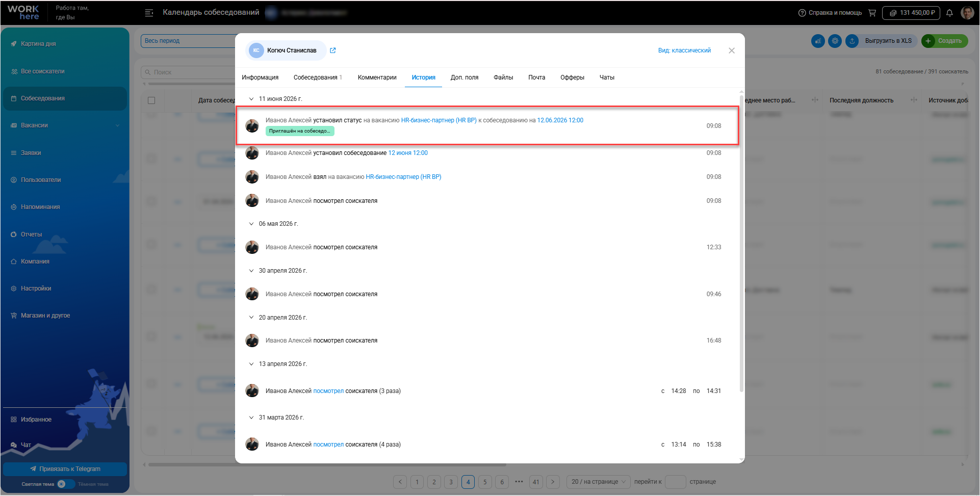Image resolution: width=980 pixels, height=496 pixels.
Task: Switch to Офферы tab
Action: (x=572, y=77)
